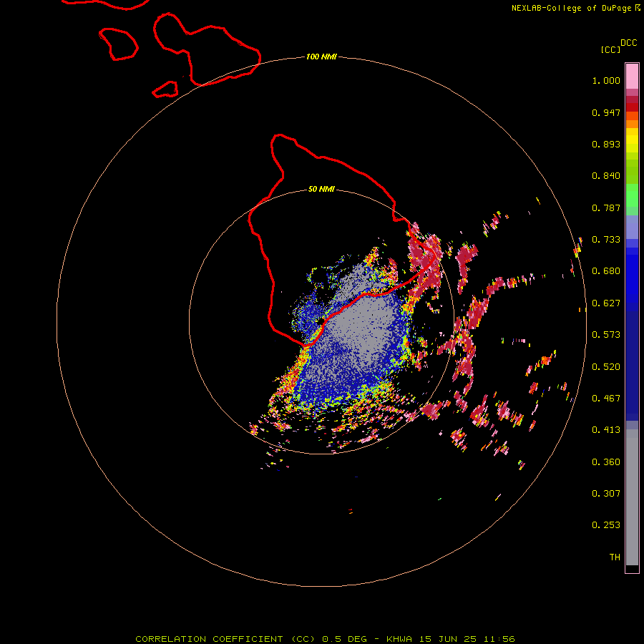Click the 0.573 color scale value

[x=606, y=335]
